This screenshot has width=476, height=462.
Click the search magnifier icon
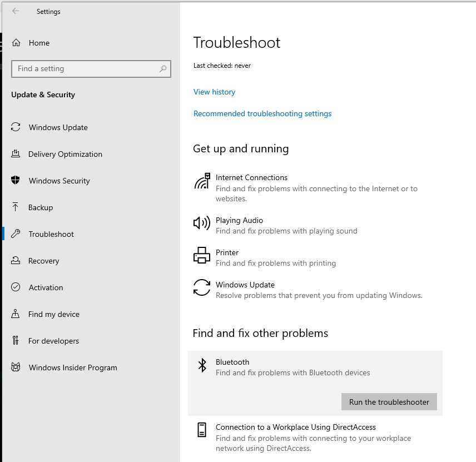[163, 69]
